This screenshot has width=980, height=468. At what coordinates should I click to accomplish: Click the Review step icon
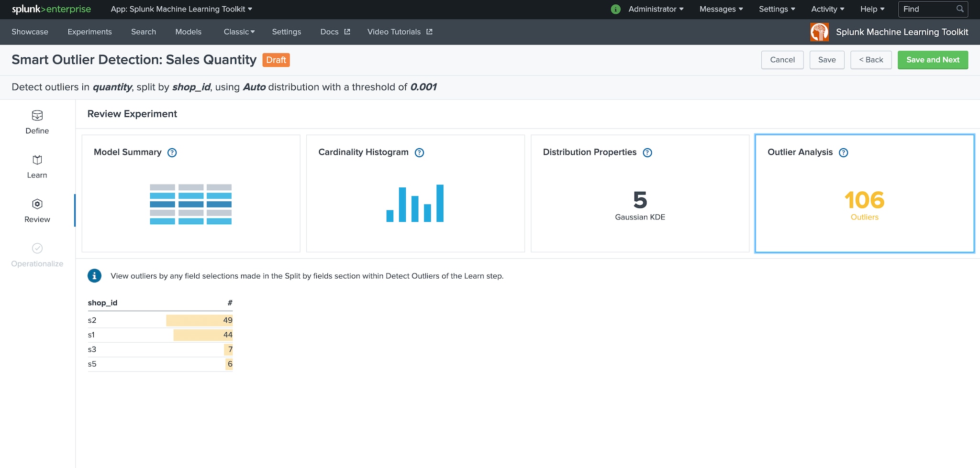click(37, 204)
